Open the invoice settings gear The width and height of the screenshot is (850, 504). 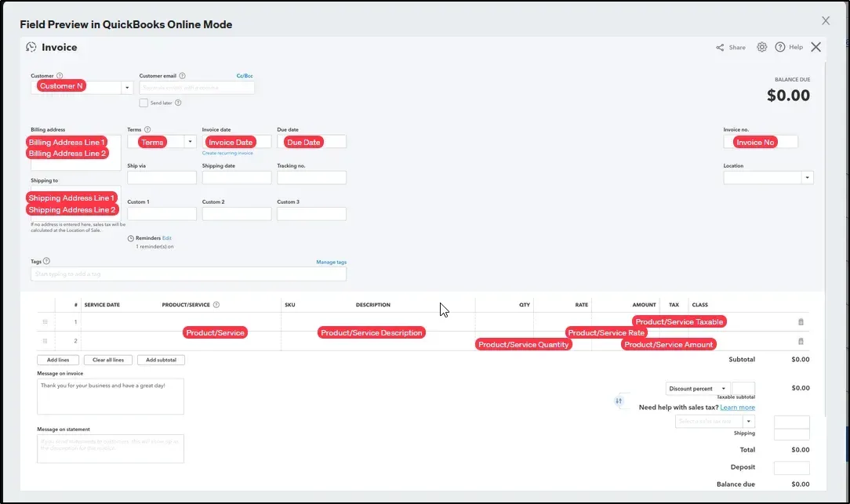(761, 47)
